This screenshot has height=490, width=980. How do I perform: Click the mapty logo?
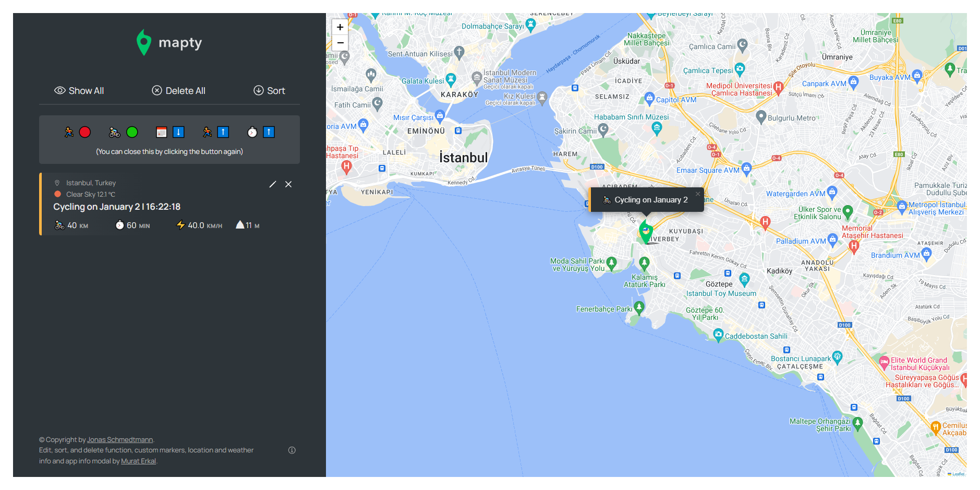pyautogui.click(x=169, y=42)
